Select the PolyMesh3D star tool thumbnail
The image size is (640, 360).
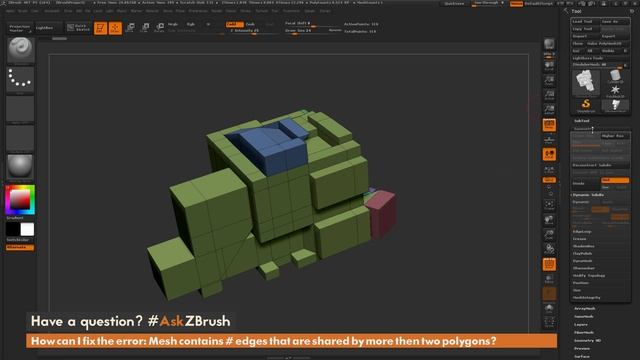[x=615, y=91]
